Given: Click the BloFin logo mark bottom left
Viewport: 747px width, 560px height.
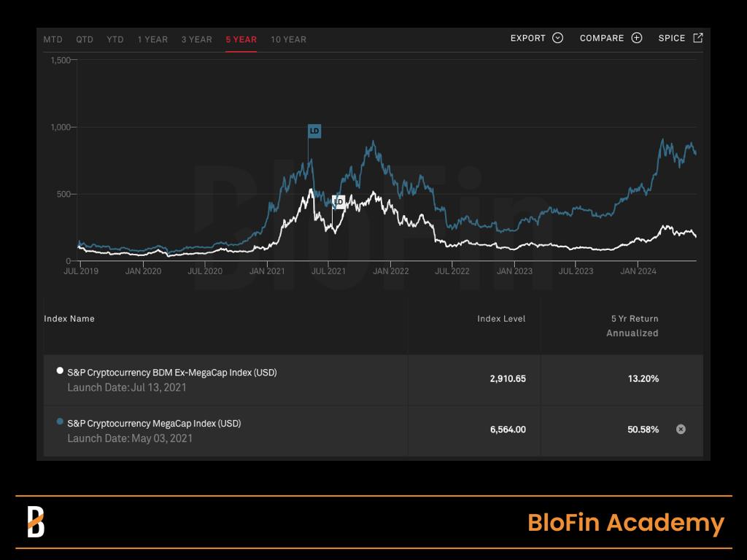Looking at the screenshot, I should click(38, 522).
